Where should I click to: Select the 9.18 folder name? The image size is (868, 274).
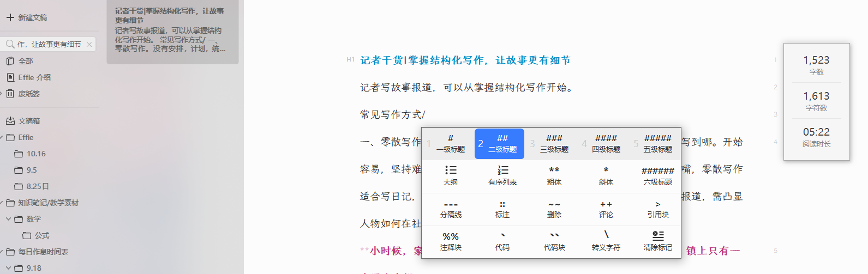tap(34, 268)
